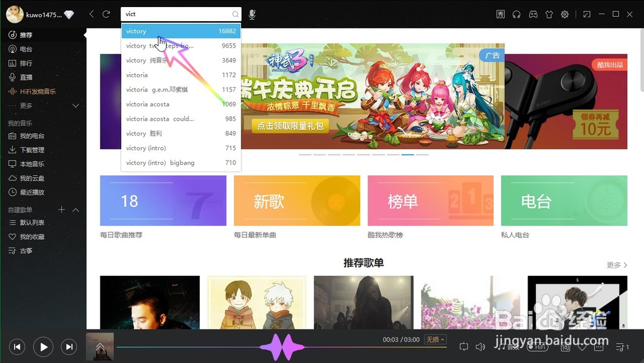Open the 榜单 hot chart card

pyautogui.click(x=430, y=201)
